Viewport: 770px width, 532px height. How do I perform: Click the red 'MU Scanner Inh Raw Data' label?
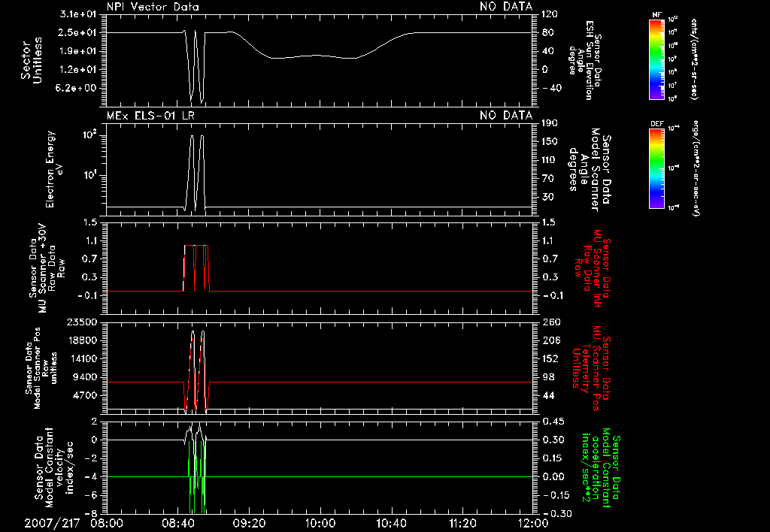pos(593,268)
